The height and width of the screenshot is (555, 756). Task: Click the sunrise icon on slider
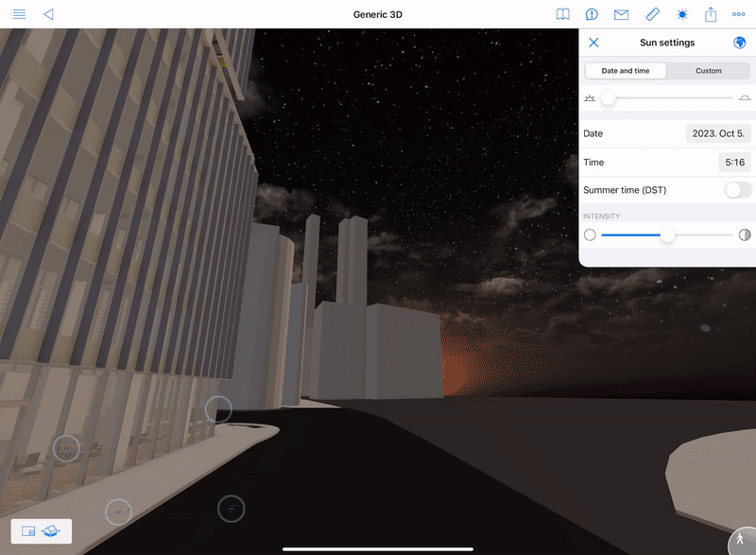[589, 98]
